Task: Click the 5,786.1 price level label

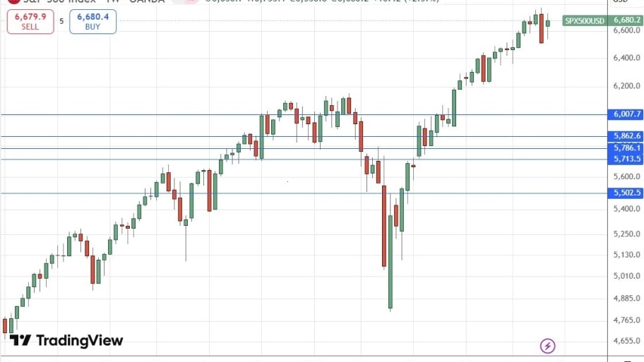Action: click(x=628, y=148)
